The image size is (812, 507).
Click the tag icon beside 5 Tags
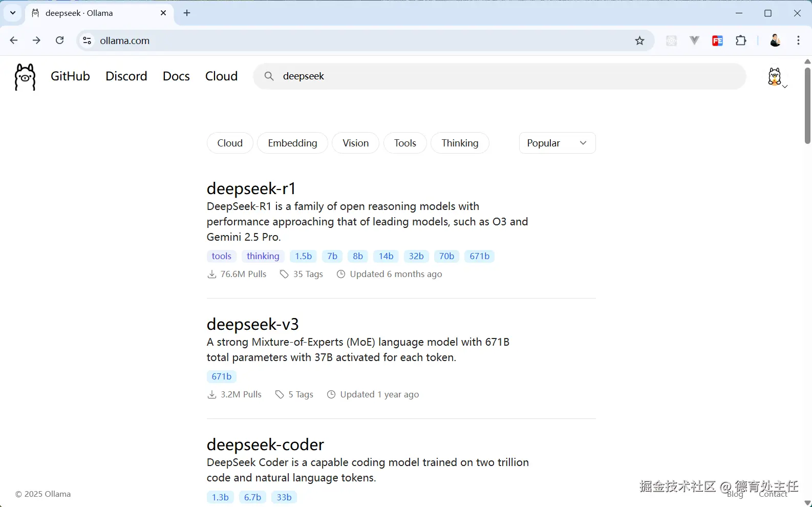point(280,395)
